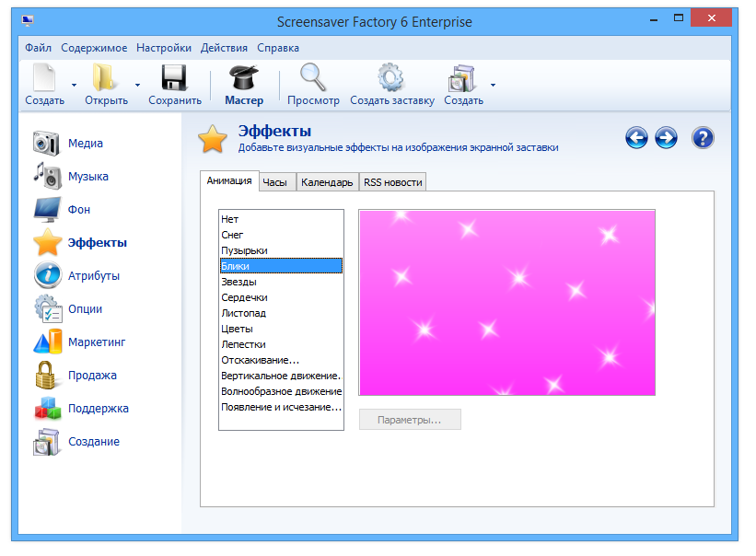Open Просмотр magnifier preview tool
Screen dimensions: 756x556
point(313,78)
